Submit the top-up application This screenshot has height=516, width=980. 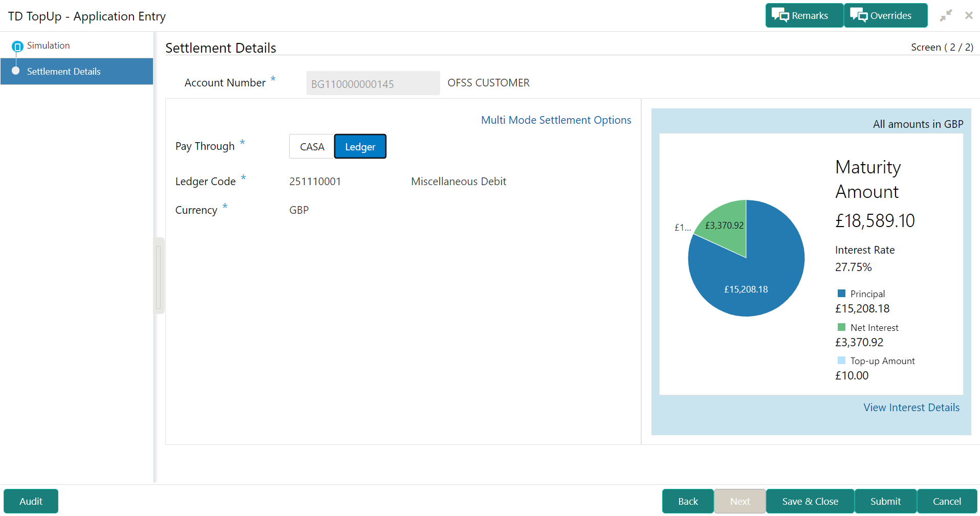pos(885,501)
